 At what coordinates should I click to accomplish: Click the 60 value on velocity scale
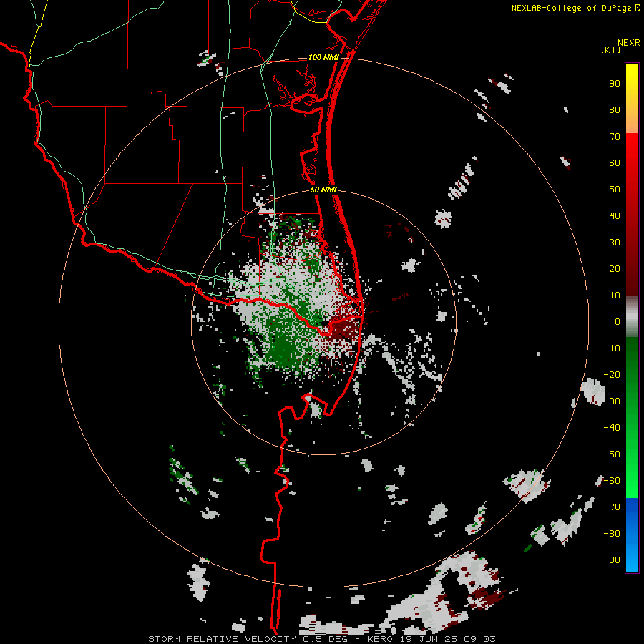coord(615,163)
